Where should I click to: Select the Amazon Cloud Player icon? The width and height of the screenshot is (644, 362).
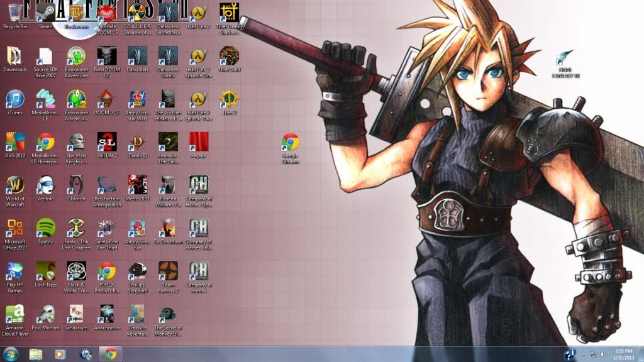[x=15, y=314]
